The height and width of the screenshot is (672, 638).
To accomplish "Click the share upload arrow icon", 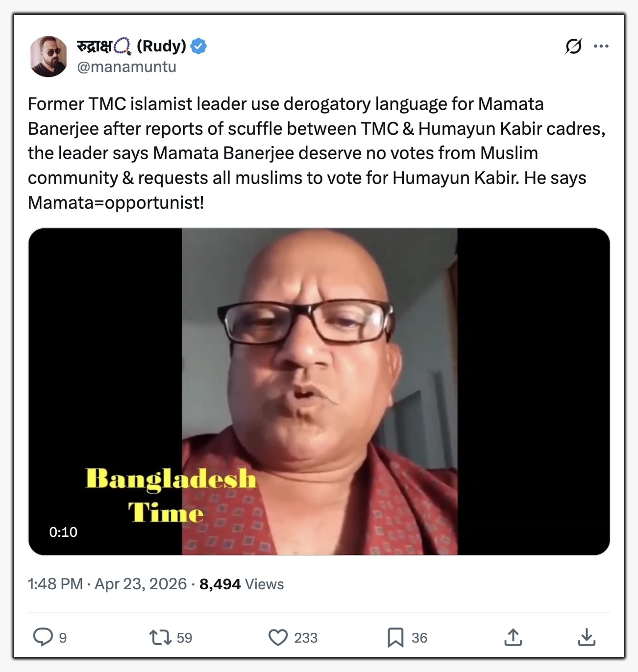I will (513, 637).
